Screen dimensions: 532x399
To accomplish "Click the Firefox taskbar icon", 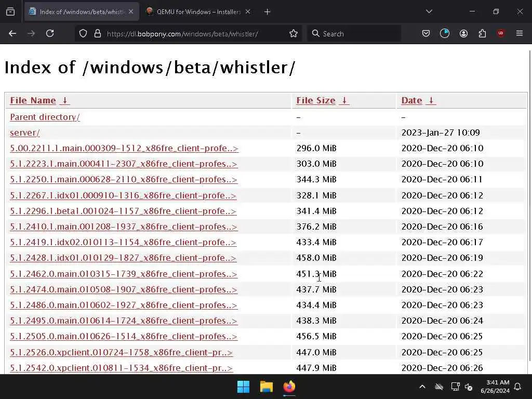I will point(289,387).
